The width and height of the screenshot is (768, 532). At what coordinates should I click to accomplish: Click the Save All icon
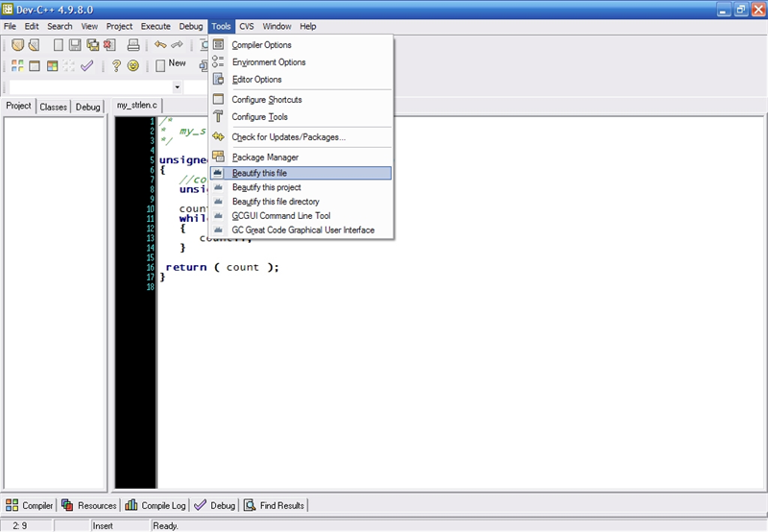(93, 45)
